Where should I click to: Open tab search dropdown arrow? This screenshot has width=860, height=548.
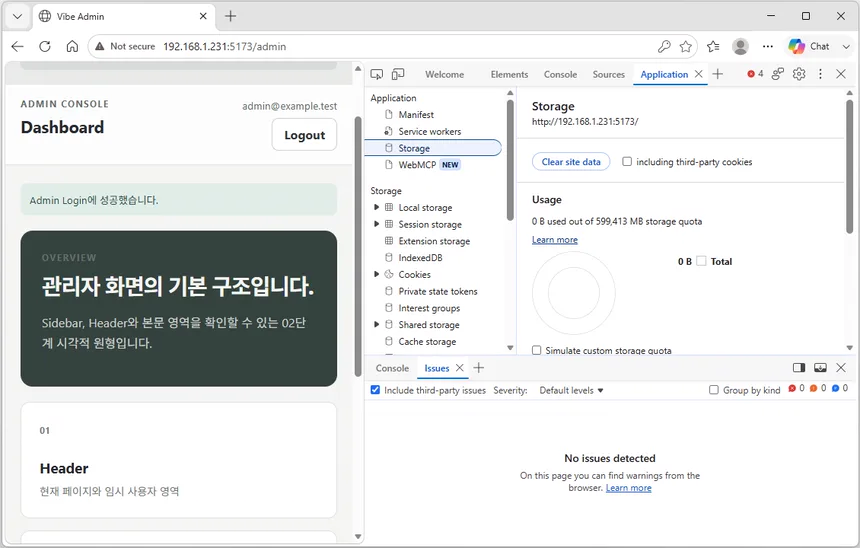point(18,16)
